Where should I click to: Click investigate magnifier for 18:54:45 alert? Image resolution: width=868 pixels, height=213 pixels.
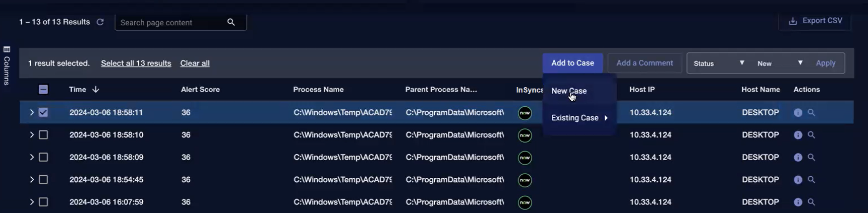pyautogui.click(x=811, y=180)
